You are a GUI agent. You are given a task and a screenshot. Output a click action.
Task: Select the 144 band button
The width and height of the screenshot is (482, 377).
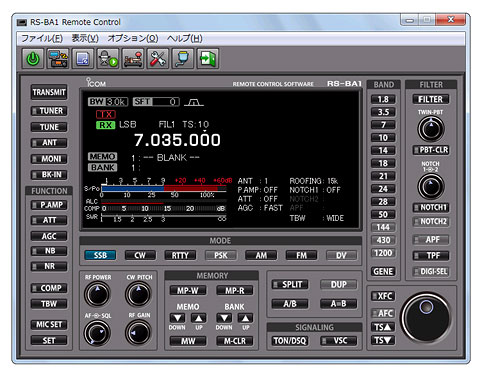pyautogui.click(x=383, y=227)
